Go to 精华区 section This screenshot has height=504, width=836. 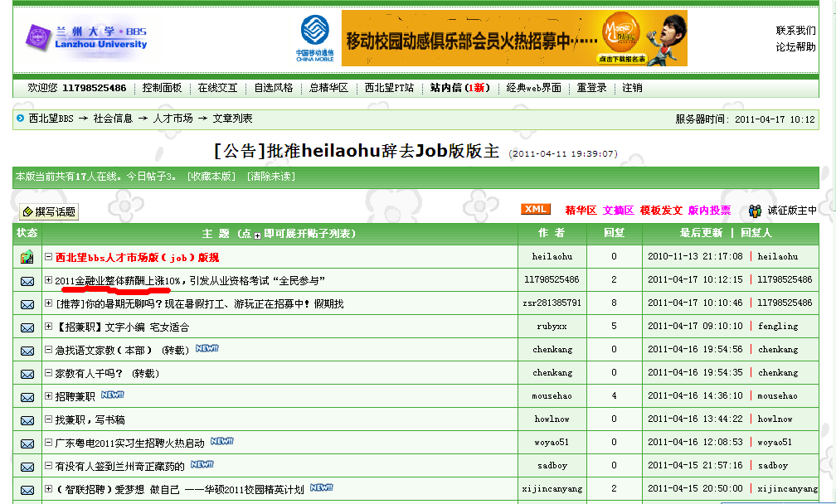[x=581, y=211]
